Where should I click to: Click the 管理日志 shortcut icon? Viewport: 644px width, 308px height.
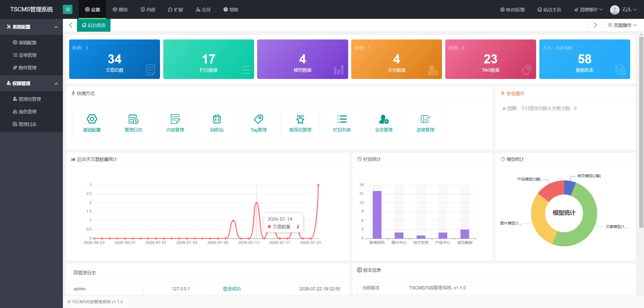(133, 119)
